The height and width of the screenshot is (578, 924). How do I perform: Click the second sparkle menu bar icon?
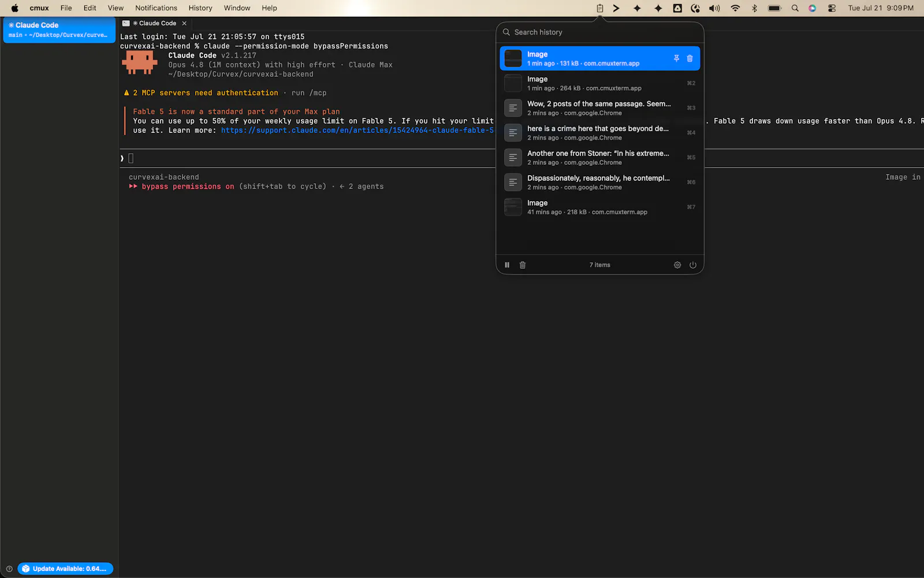point(658,8)
